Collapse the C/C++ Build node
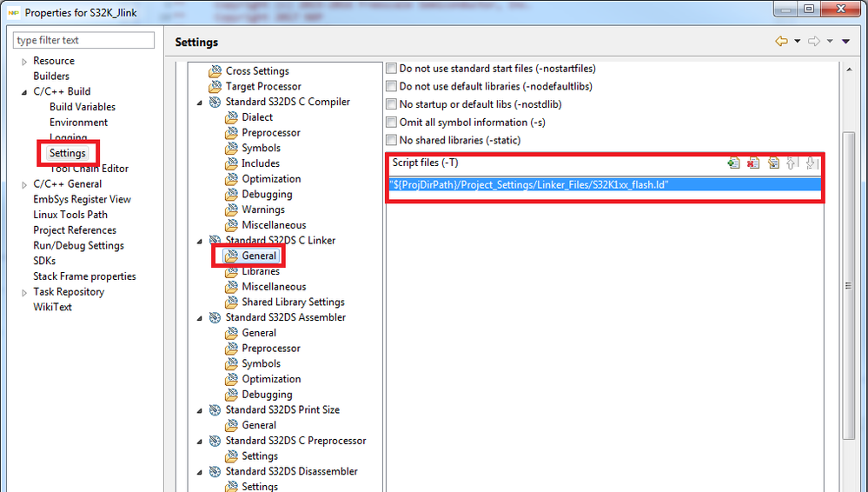The height and width of the screenshot is (492, 868). click(x=23, y=92)
